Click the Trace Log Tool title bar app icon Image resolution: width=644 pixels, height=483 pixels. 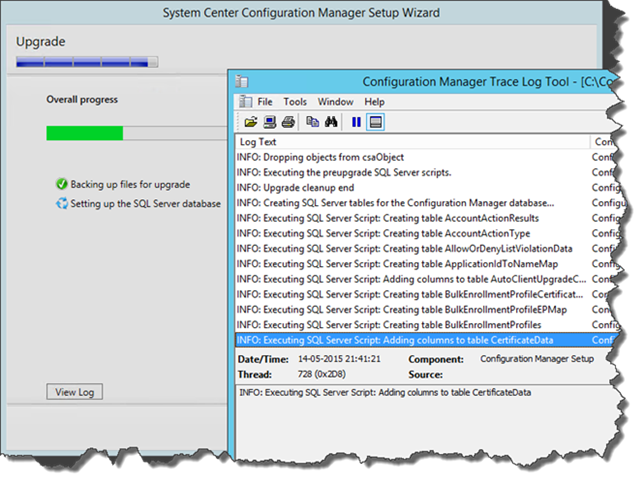pos(242,81)
